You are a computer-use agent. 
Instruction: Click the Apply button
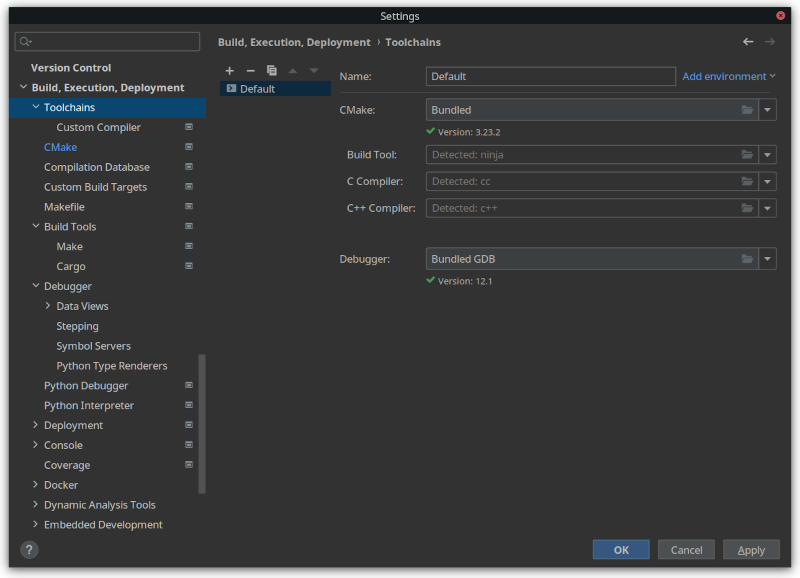point(751,549)
